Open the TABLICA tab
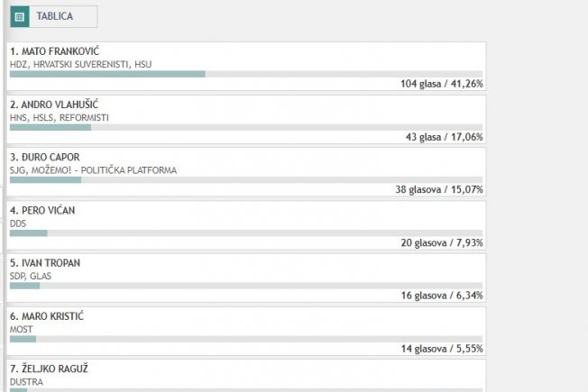 pos(54,17)
